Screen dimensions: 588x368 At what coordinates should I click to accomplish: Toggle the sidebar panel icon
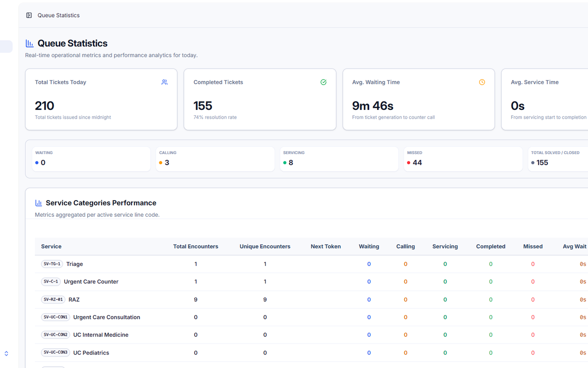29,15
